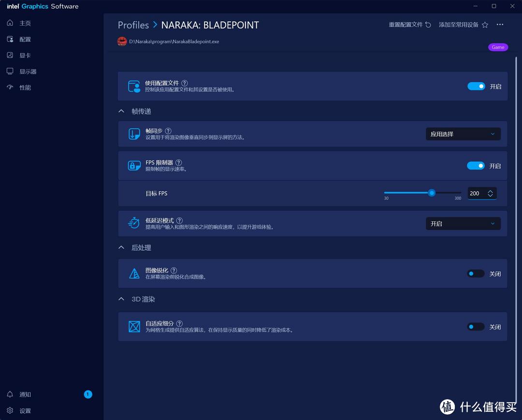
Task: Click the notification count badge
Action: coord(88,394)
